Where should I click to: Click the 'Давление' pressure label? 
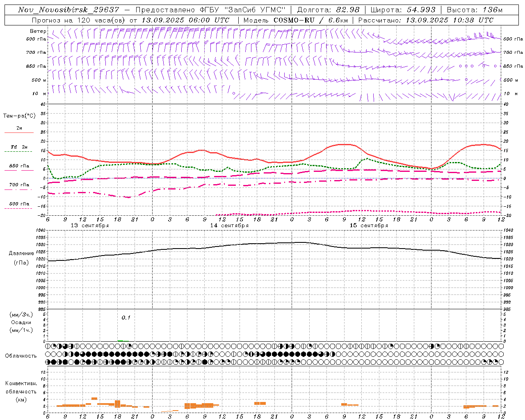point(21,253)
